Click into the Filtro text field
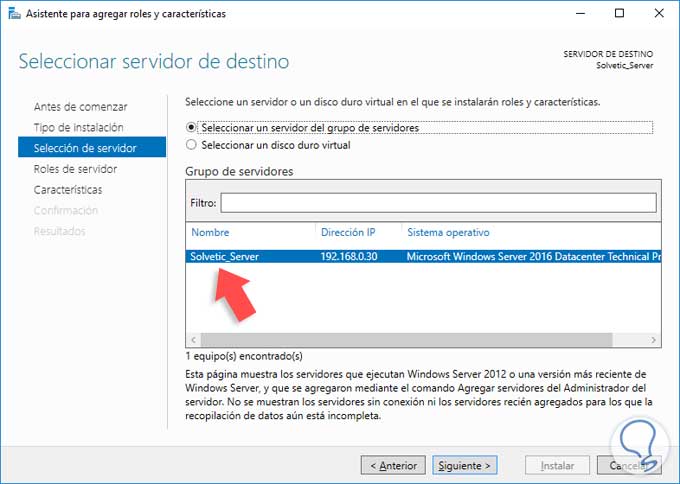Image resolution: width=680 pixels, height=484 pixels. [438, 203]
